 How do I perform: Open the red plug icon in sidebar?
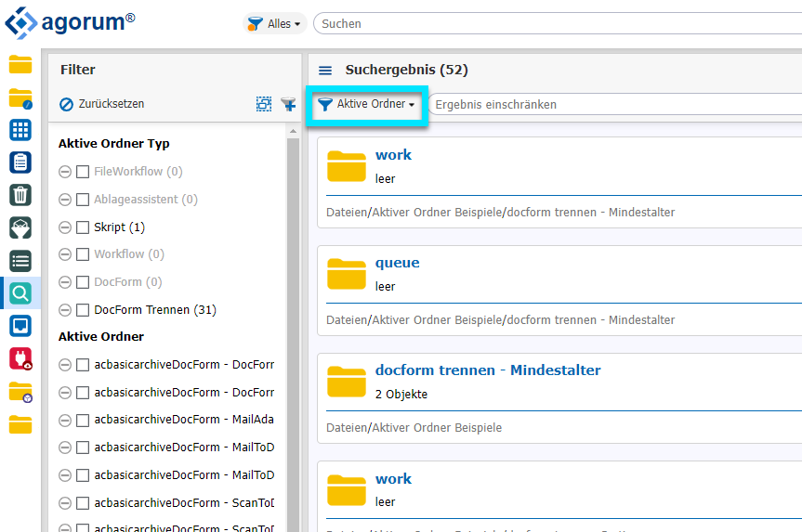click(20, 358)
